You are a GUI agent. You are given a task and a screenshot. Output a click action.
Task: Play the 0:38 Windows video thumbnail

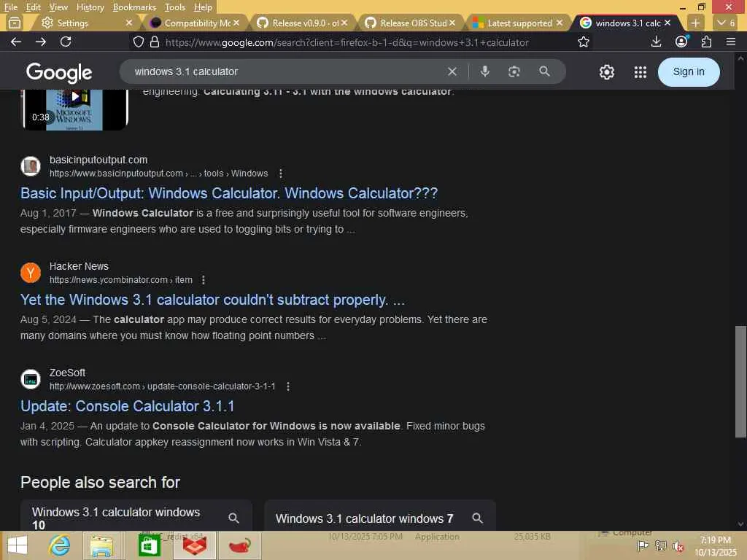(x=75, y=109)
